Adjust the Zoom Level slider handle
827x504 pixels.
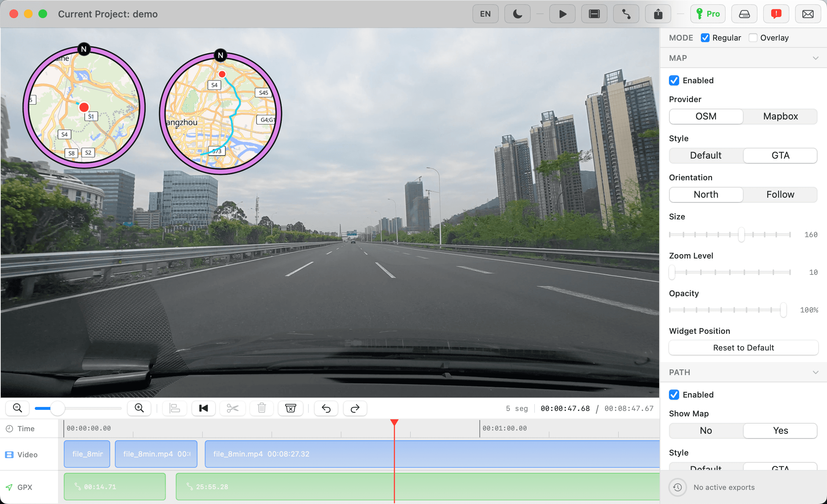(x=672, y=272)
